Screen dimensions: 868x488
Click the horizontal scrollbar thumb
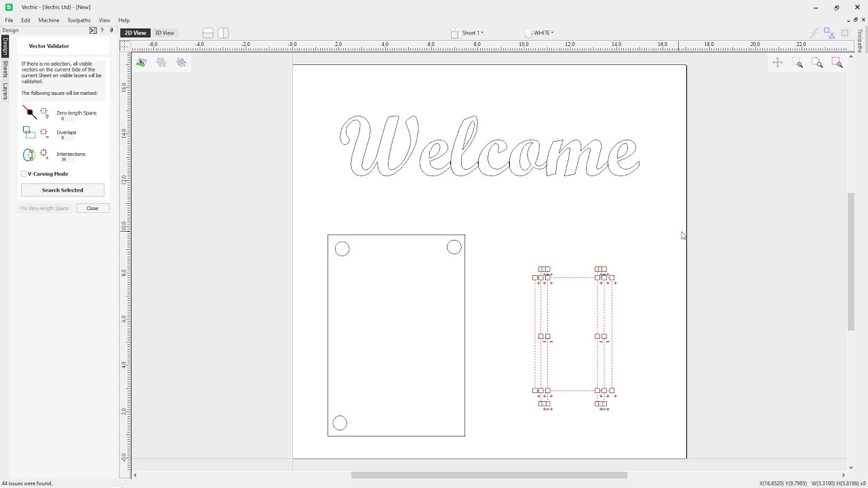[x=489, y=475]
